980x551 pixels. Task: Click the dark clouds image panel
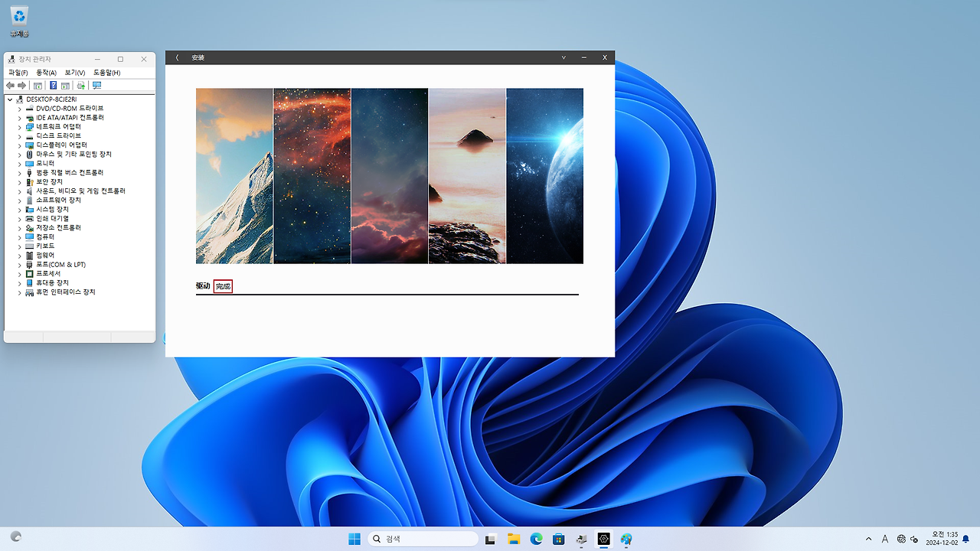click(x=390, y=176)
